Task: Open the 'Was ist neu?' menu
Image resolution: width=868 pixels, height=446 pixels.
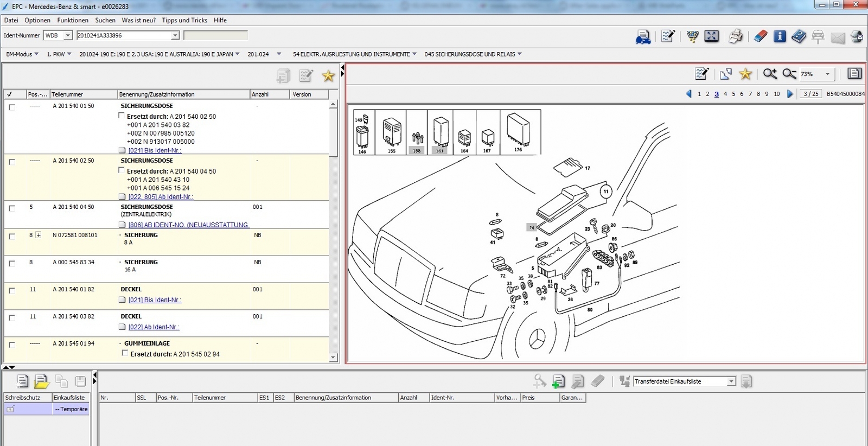Action: pyautogui.click(x=139, y=20)
